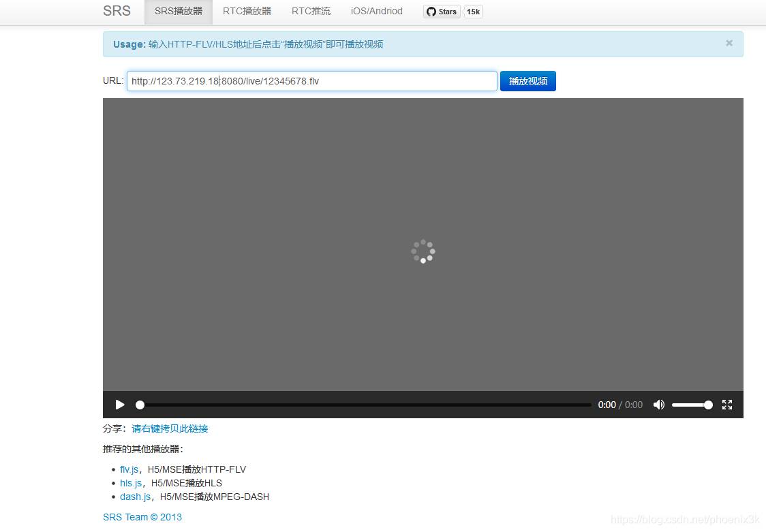The height and width of the screenshot is (532, 766).
Task: Adjust the volume slider
Action: tap(692, 405)
